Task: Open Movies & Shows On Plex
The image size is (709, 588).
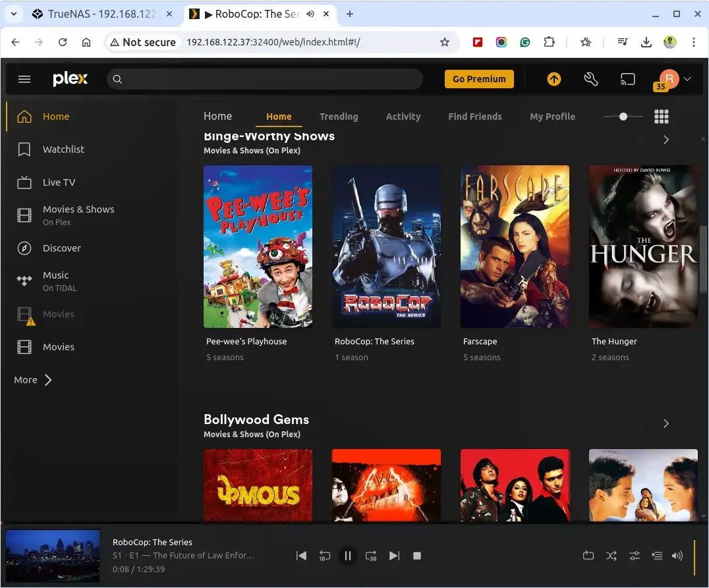Action: coord(78,215)
